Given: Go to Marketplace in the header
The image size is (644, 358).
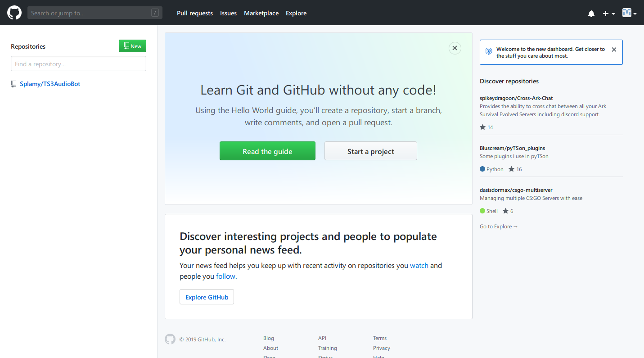Looking at the screenshot, I should pyautogui.click(x=261, y=13).
